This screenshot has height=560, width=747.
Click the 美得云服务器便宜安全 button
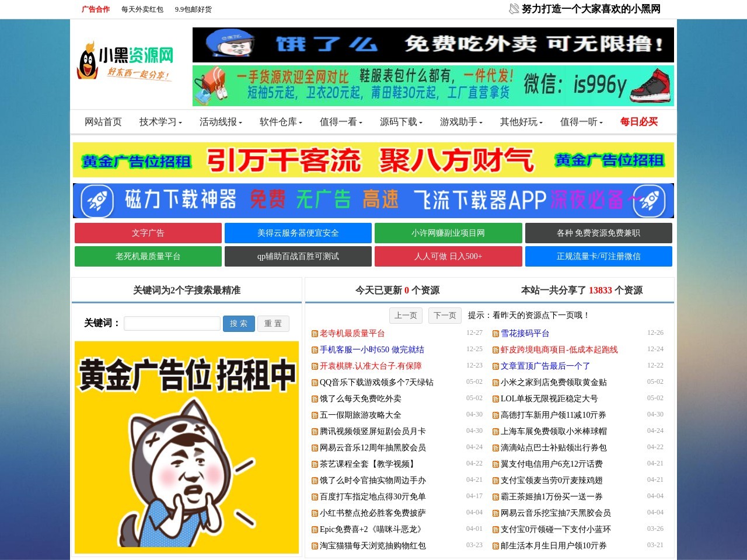[298, 233]
